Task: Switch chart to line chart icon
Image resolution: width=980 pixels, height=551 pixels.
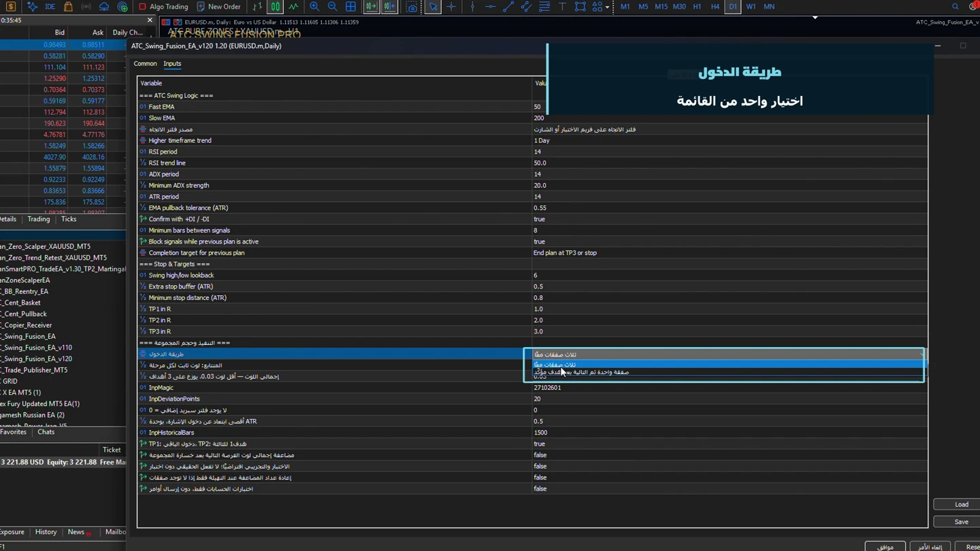Action: pos(293,7)
